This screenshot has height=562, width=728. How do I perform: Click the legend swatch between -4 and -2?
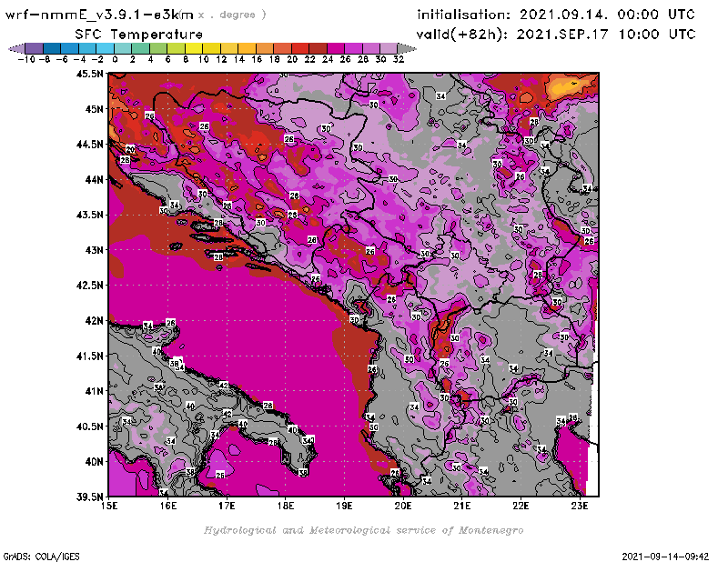(x=87, y=48)
